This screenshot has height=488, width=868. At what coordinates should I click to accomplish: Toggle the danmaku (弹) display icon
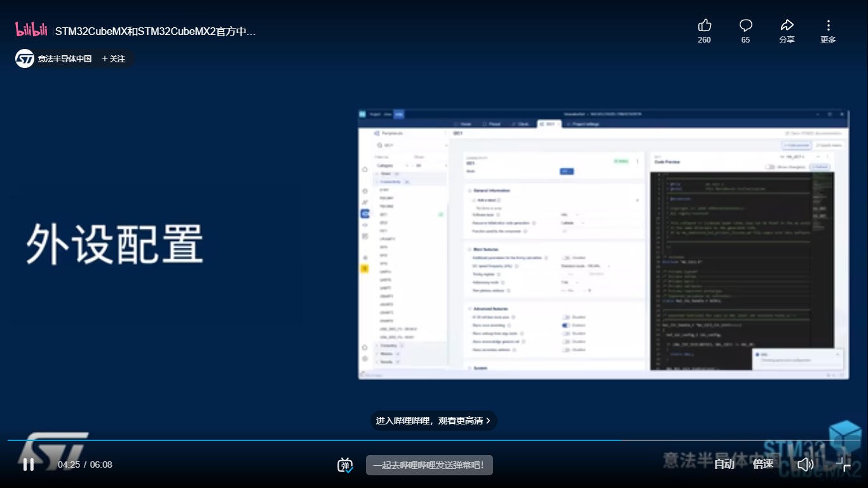tap(345, 465)
